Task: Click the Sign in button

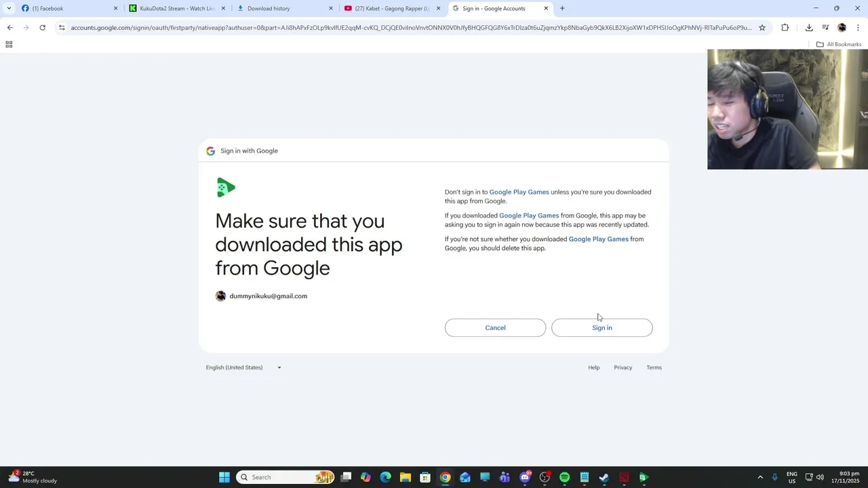Action: 602,328
